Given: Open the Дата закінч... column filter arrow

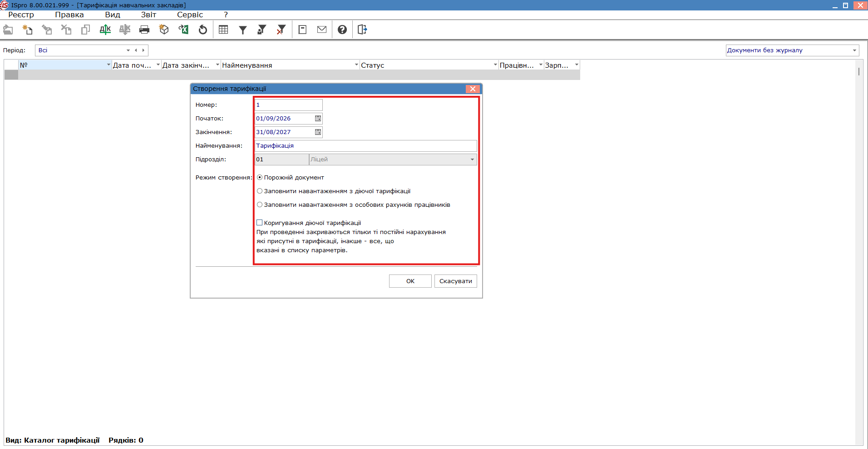Looking at the screenshot, I should (x=217, y=65).
